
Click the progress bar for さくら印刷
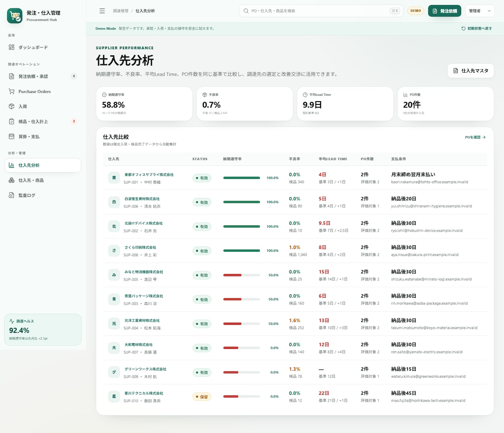pyautogui.click(x=242, y=251)
